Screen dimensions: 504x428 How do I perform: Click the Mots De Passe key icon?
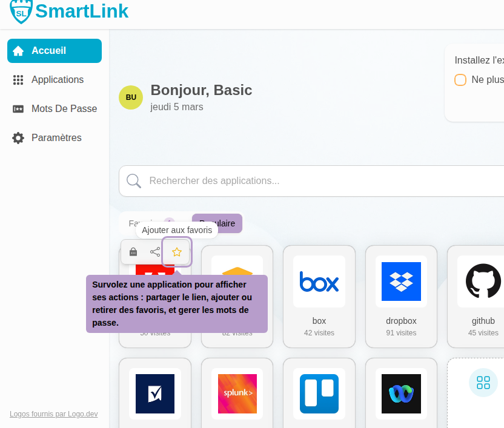pyautogui.click(x=17, y=109)
